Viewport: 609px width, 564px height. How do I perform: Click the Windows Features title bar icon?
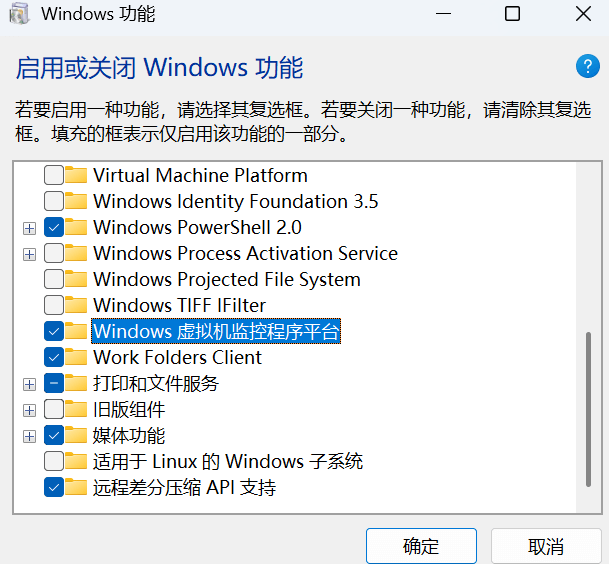[19, 15]
